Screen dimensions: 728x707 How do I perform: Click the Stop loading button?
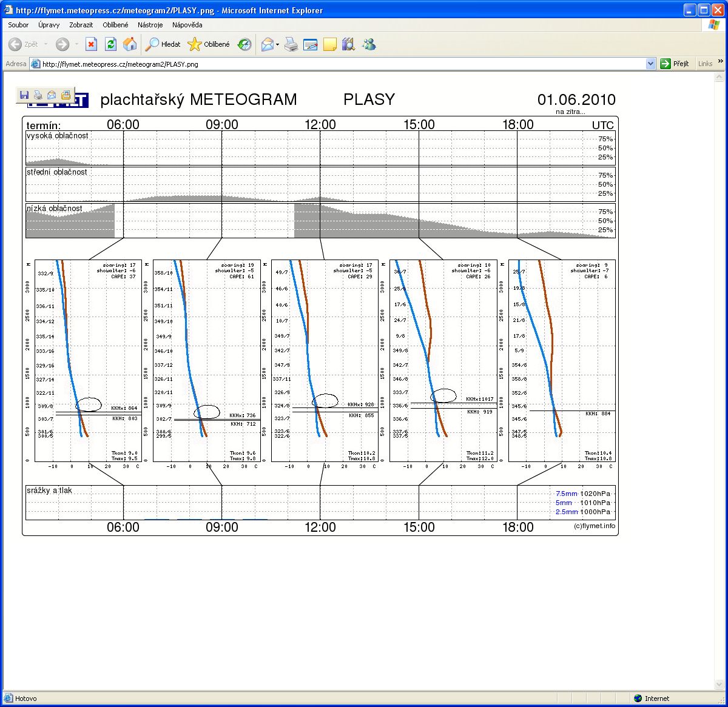click(x=91, y=44)
